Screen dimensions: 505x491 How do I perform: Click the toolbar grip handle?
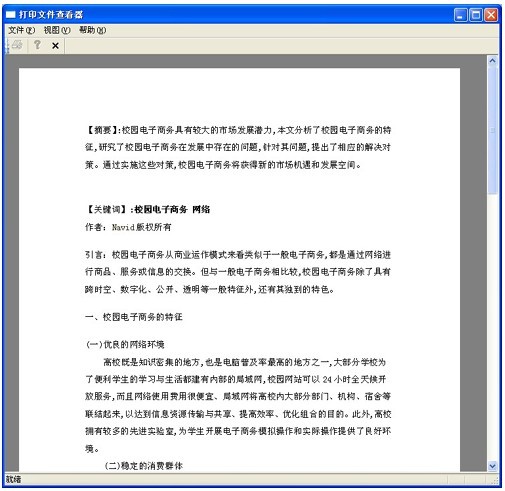point(7,45)
